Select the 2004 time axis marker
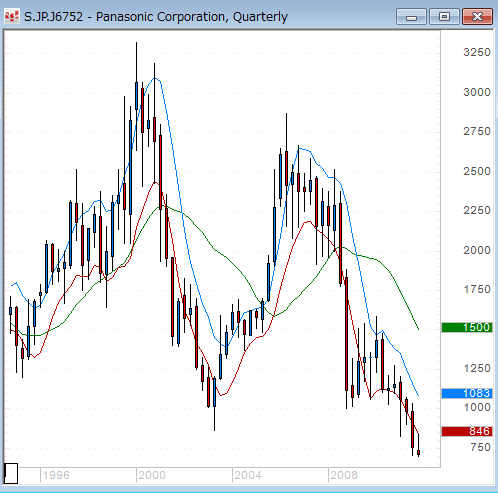Image resolution: width=498 pixels, height=493 pixels. [x=248, y=475]
